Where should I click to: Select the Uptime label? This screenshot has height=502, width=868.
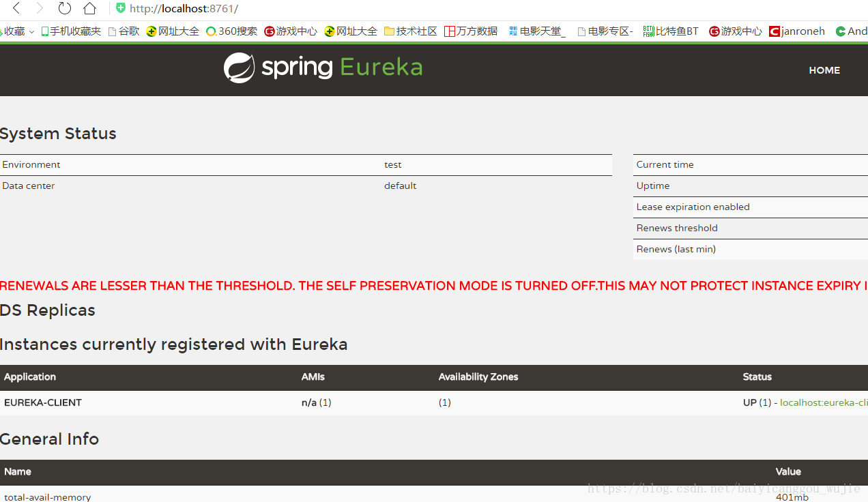(653, 186)
